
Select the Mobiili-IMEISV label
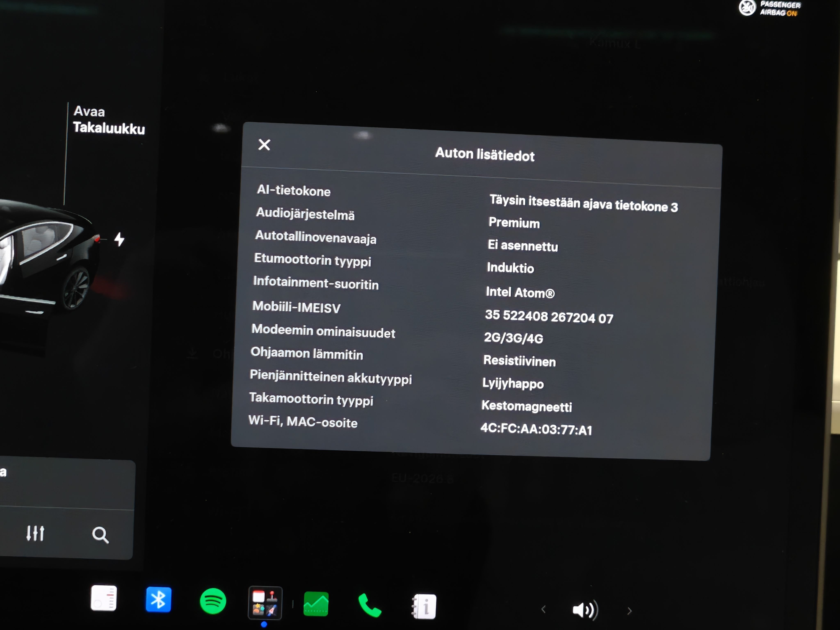tap(296, 307)
